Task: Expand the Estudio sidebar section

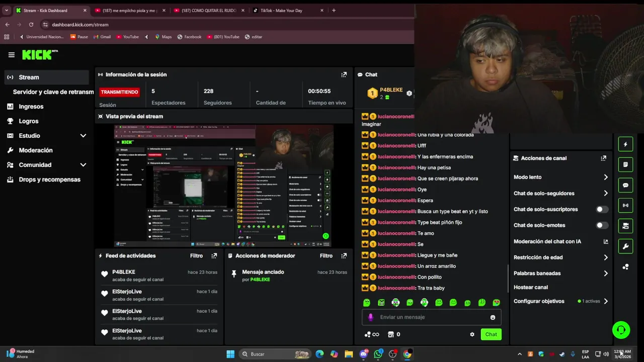Action: pyautogui.click(x=83, y=136)
